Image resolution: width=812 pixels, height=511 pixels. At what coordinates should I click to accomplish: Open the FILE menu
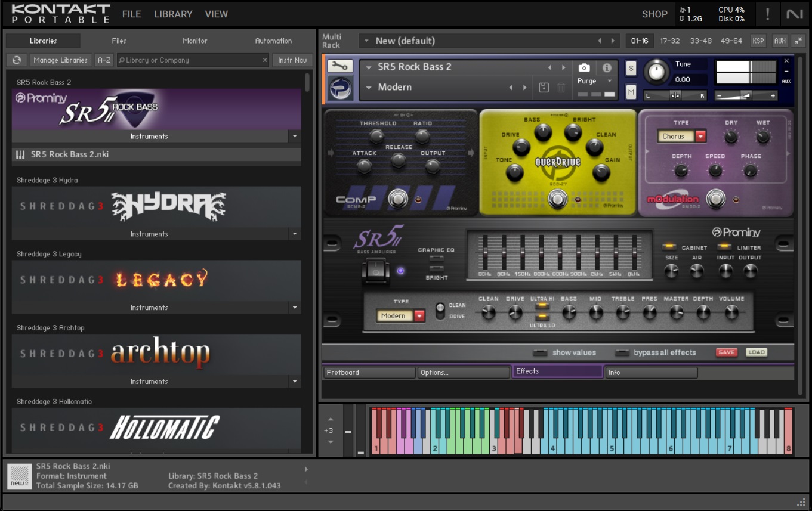click(132, 14)
